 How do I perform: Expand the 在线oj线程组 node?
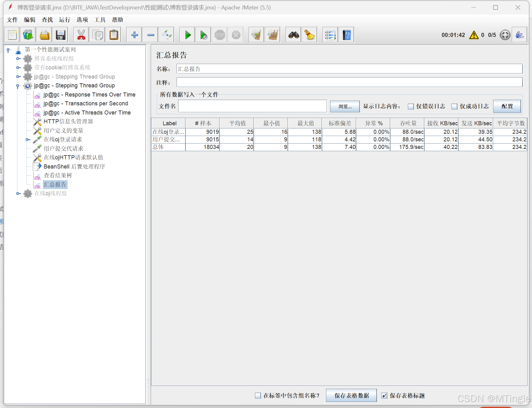(x=18, y=193)
